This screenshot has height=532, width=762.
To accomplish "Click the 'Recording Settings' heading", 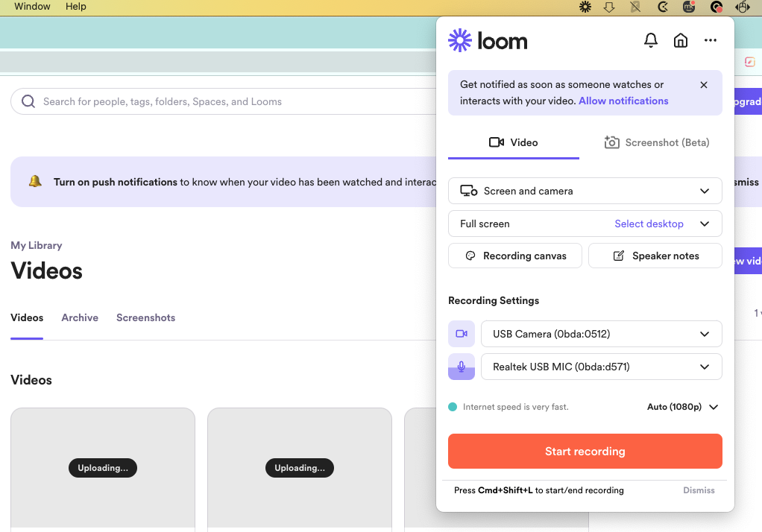I will tap(494, 301).
